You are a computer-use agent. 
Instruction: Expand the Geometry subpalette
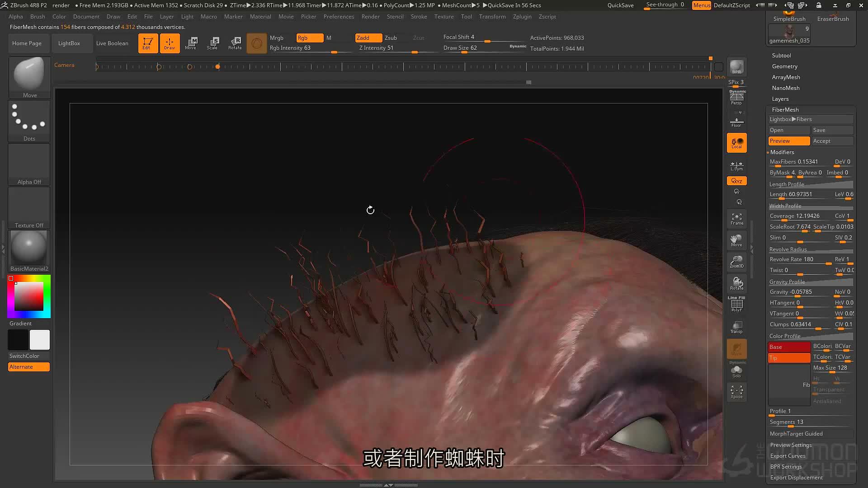point(784,66)
